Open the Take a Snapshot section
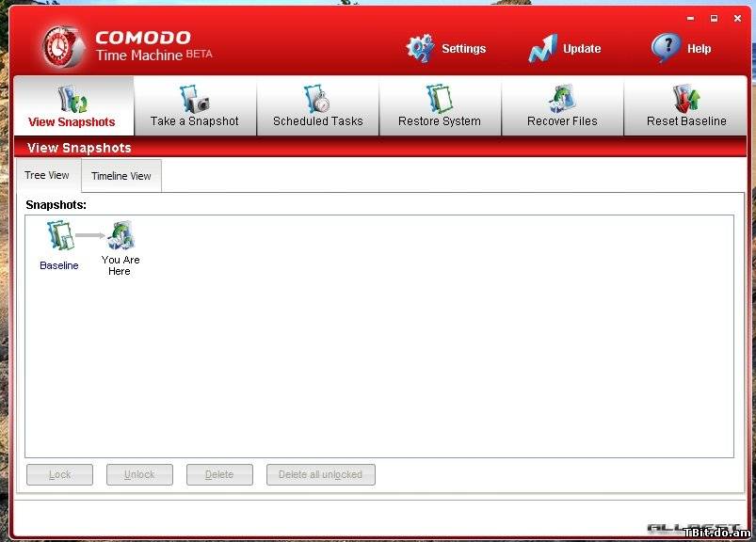Image resolution: width=756 pixels, height=542 pixels. (x=195, y=106)
